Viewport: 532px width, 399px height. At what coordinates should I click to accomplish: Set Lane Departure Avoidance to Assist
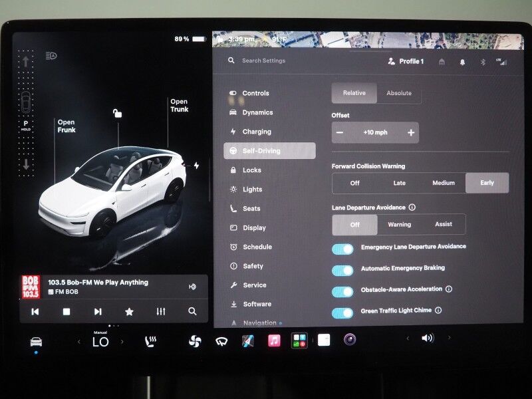[x=444, y=224]
